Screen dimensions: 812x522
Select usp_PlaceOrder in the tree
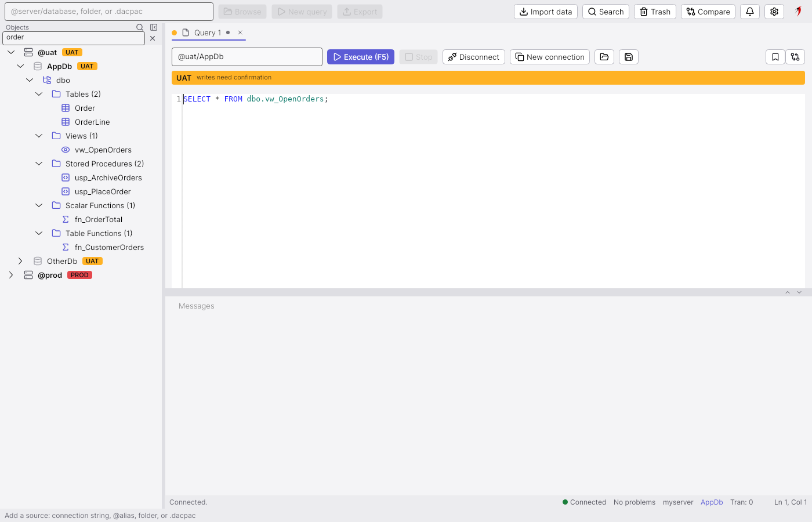[103, 191]
